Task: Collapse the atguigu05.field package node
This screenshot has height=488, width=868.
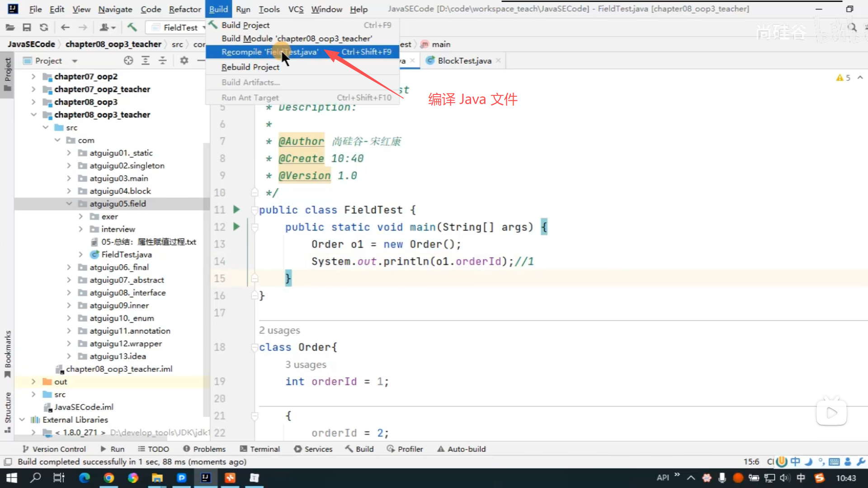Action: coord(69,204)
